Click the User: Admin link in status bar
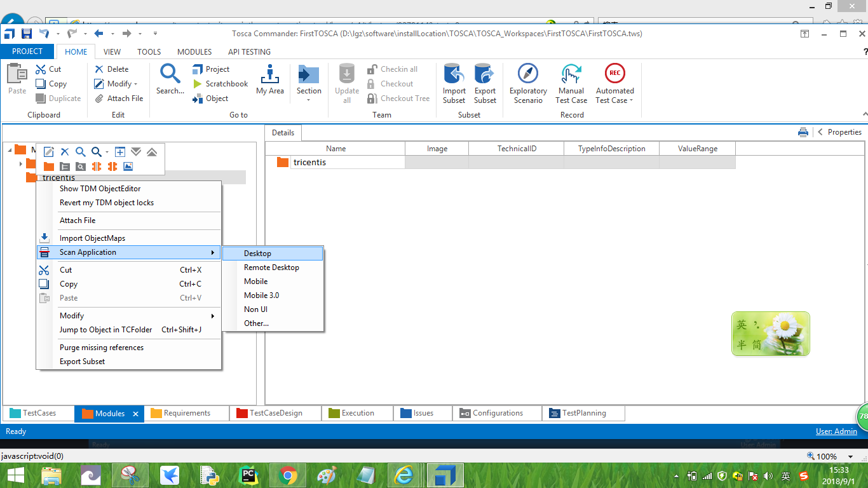This screenshot has height=488, width=868. (836, 431)
